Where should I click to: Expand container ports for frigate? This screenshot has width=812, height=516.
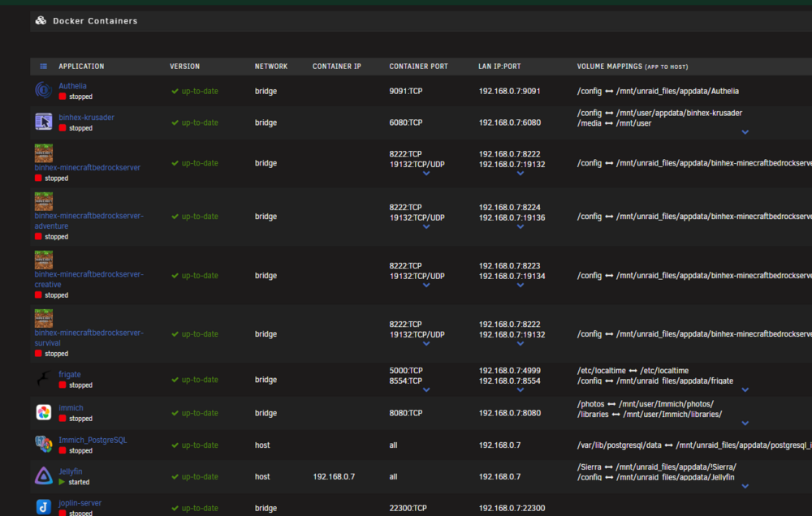[426, 390]
